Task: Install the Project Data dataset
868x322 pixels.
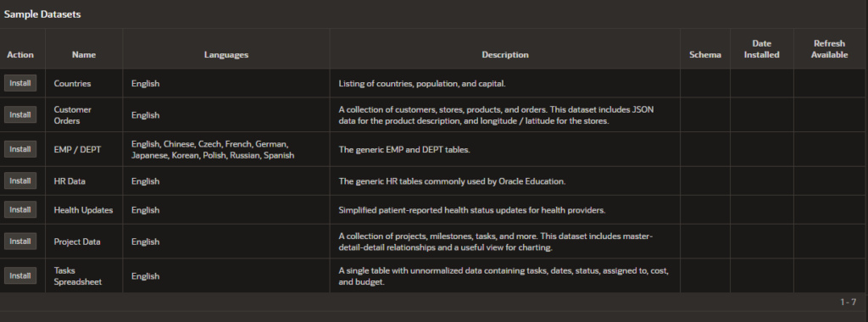Action: click(x=20, y=241)
